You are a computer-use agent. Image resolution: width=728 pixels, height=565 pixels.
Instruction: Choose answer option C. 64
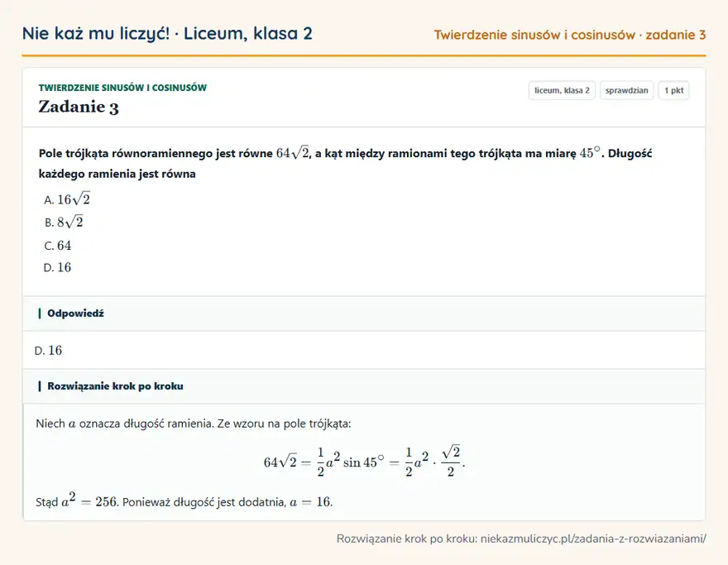point(58,245)
